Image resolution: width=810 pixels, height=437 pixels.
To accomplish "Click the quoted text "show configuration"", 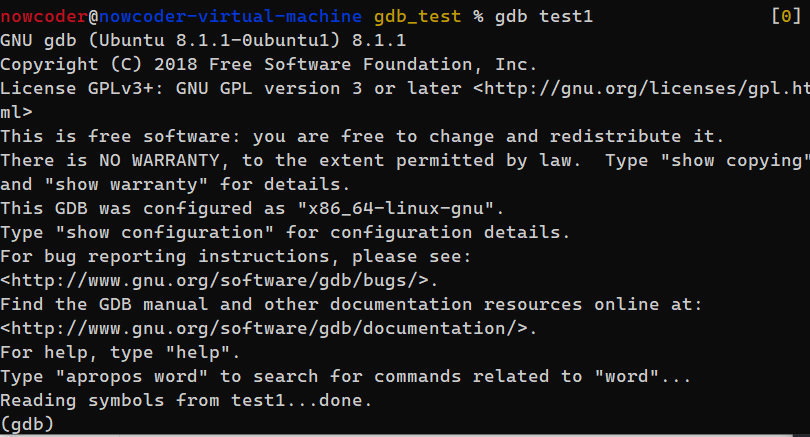I will click(x=165, y=232).
